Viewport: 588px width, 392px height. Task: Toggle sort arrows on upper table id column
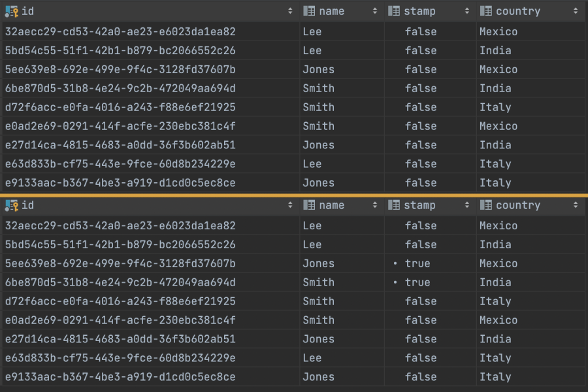[x=290, y=11]
